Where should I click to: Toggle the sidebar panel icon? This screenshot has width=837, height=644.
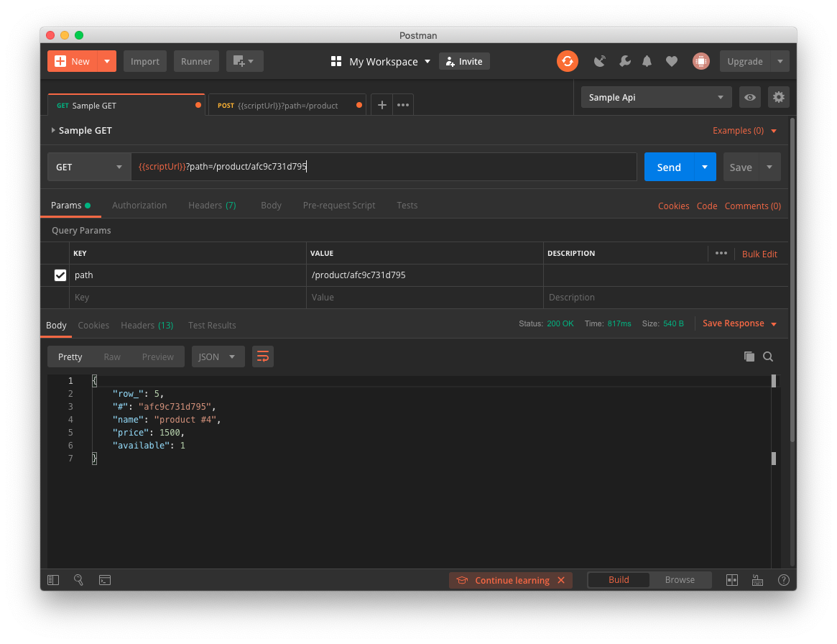coord(53,580)
